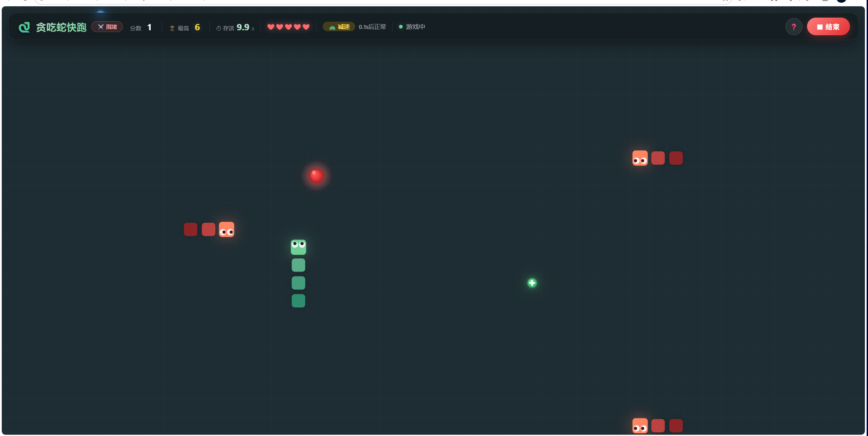The width and height of the screenshot is (868, 436).
Task: Click the upper-right enemy snake head
Action: pos(640,158)
